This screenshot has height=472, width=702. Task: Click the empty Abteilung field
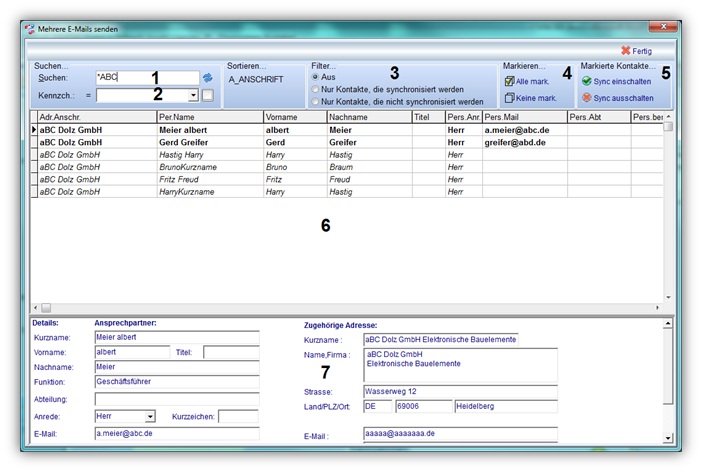pos(177,399)
